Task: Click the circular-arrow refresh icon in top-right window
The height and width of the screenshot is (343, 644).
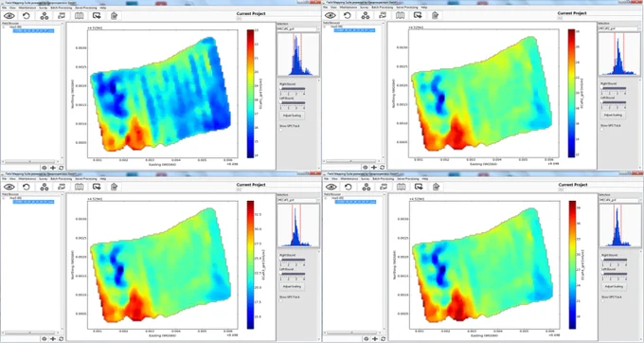Action: click(348, 15)
